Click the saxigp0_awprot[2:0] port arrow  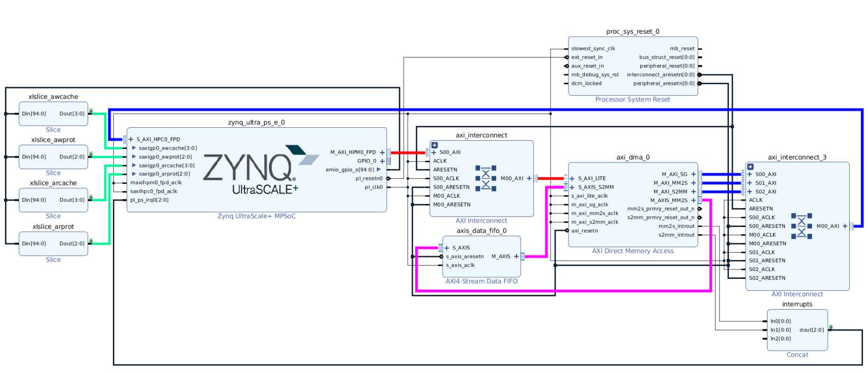tap(134, 157)
